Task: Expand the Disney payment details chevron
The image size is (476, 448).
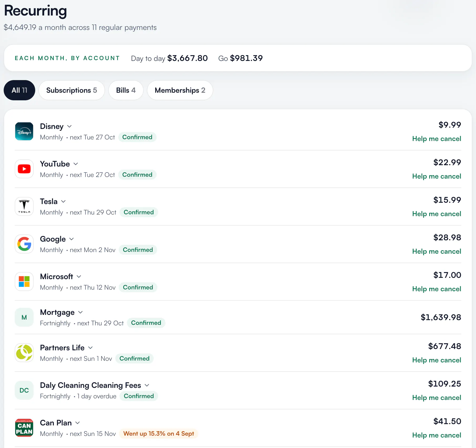Action: point(69,126)
